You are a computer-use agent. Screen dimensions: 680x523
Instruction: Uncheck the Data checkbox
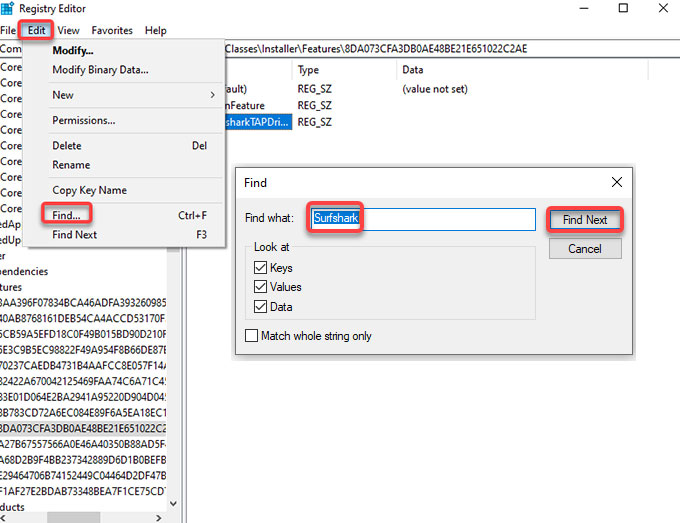point(260,307)
